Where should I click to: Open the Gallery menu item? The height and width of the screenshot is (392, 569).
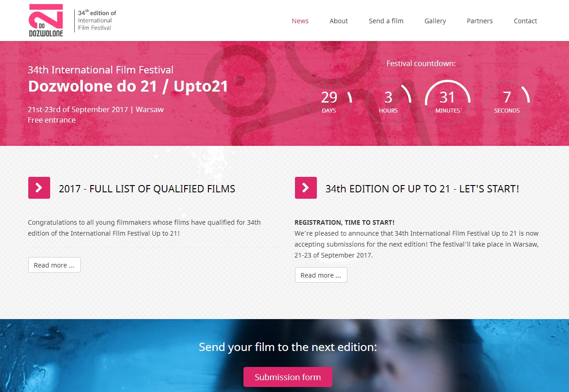tap(435, 21)
